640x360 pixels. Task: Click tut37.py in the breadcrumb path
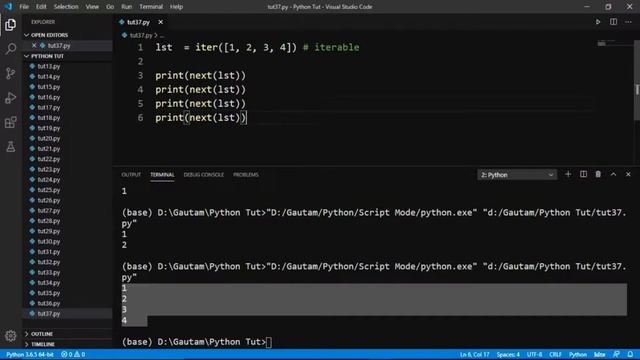(x=141, y=36)
